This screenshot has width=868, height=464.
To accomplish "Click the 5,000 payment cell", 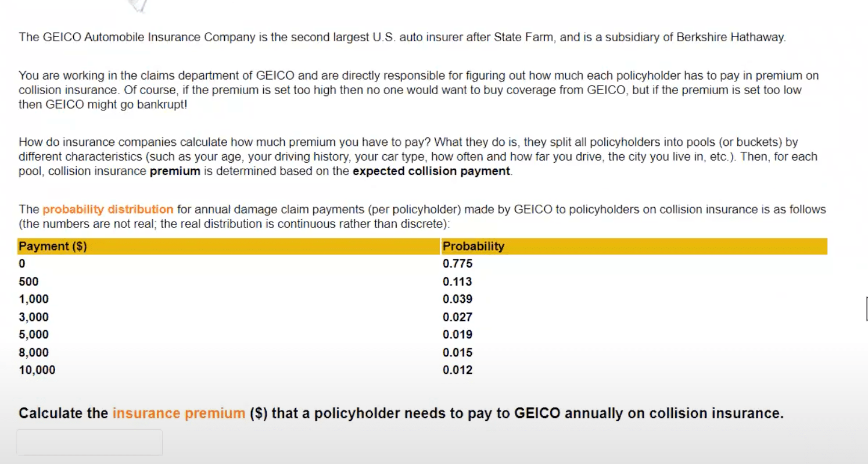I will click(34, 335).
